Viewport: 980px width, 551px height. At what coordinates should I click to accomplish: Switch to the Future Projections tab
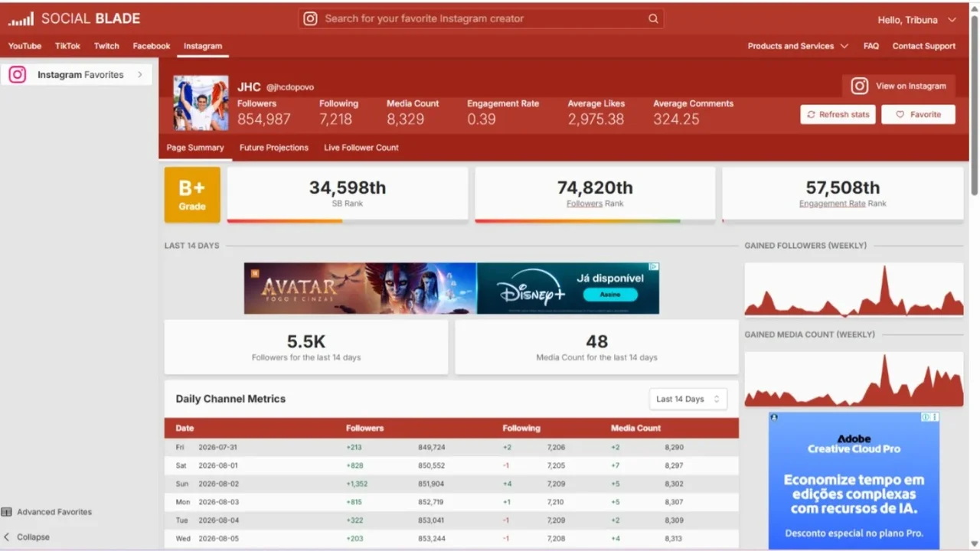274,148
